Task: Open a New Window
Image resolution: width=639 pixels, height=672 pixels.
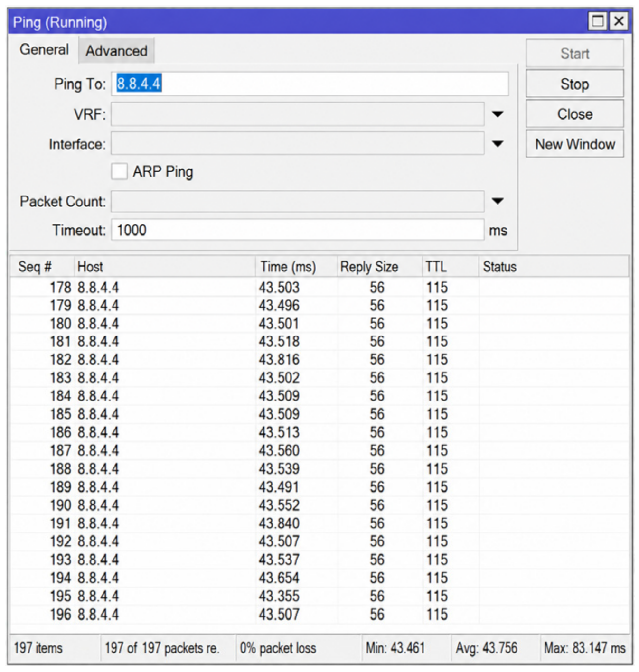Action: (x=575, y=144)
